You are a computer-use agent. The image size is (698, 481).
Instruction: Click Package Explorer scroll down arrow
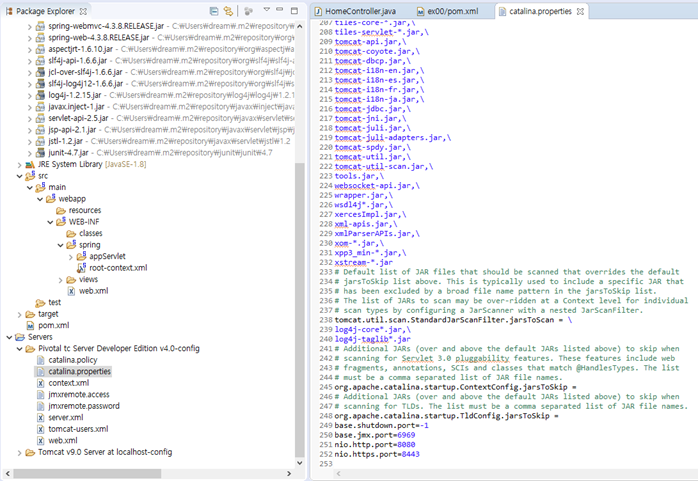click(300, 463)
